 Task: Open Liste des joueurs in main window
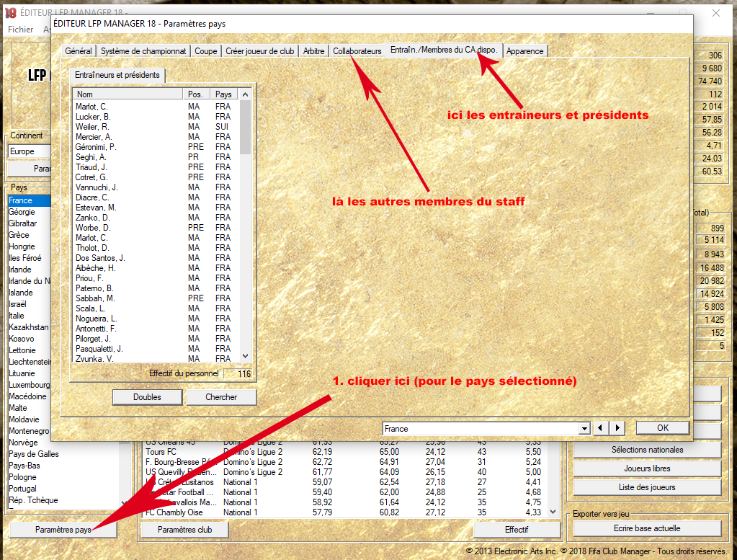(x=647, y=487)
